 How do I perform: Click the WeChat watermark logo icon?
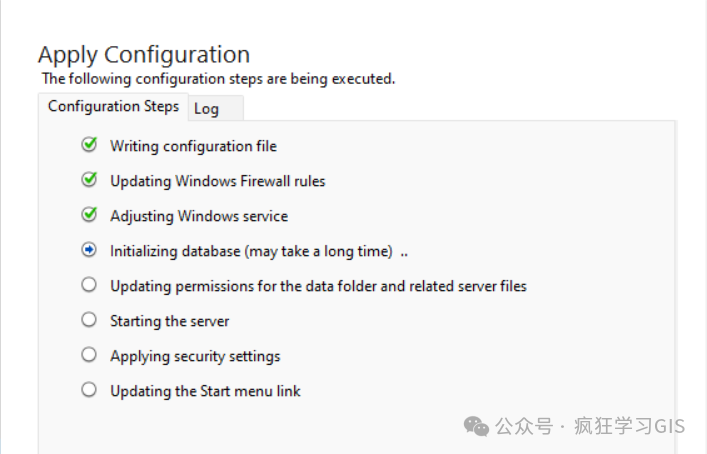[476, 426]
